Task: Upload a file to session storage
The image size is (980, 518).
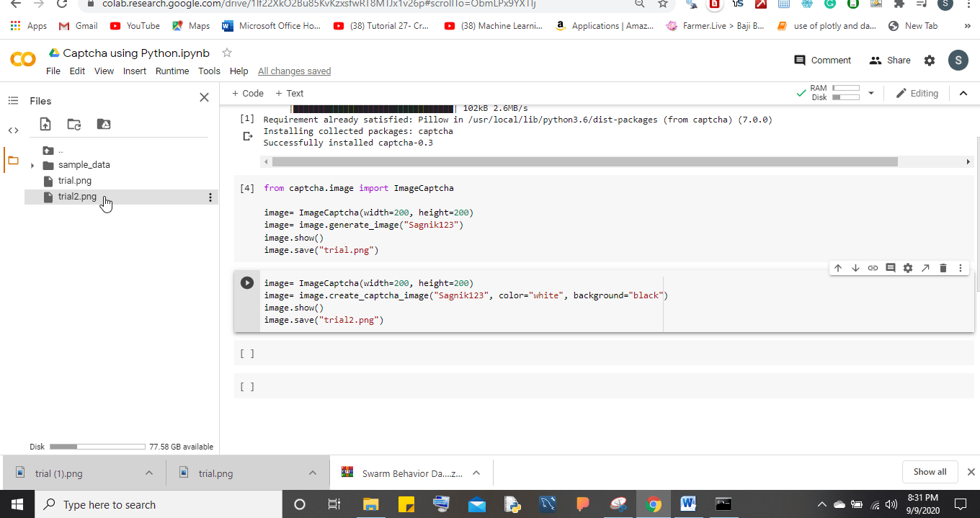Action: tap(45, 124)
